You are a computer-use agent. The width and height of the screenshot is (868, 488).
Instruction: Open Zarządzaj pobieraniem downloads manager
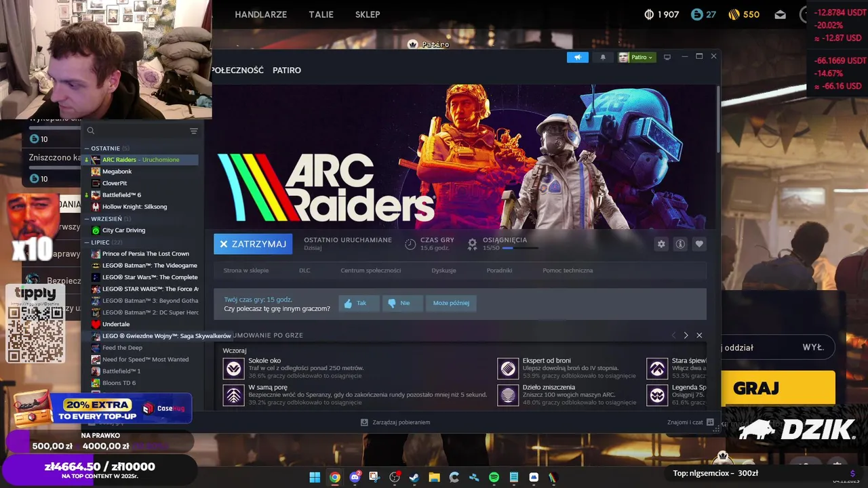[x=395, y=422]
